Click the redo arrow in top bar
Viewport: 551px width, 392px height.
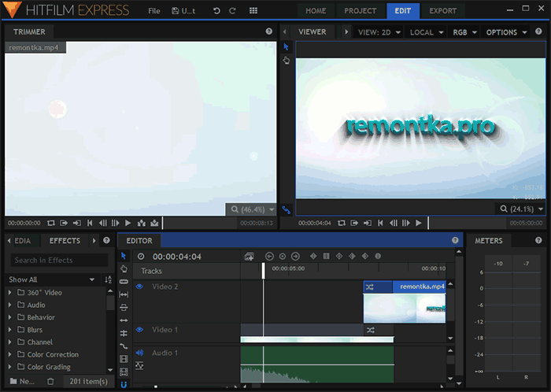232,11
